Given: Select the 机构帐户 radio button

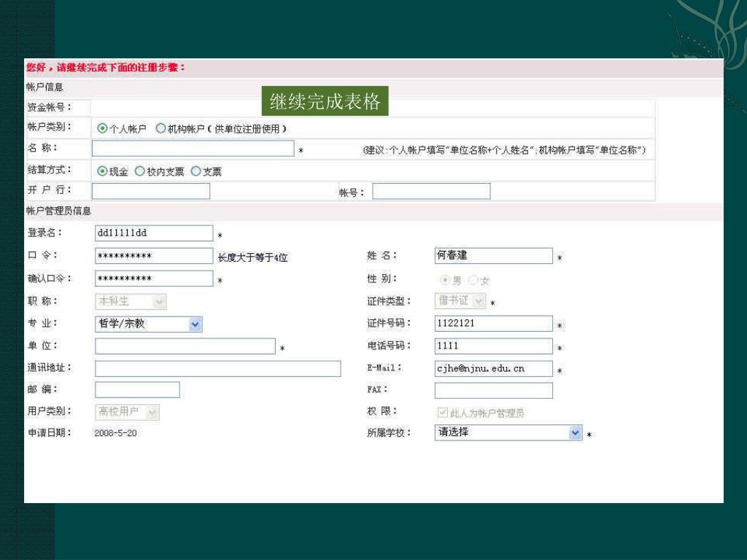Looking at the screenshot, I should (x=160, y=128).
